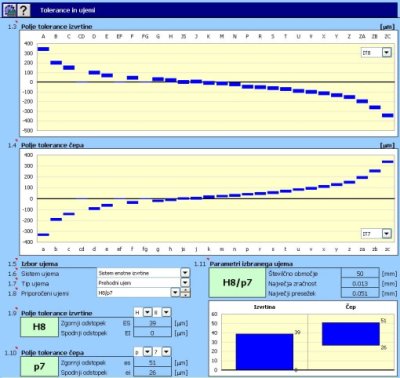
Task: Click the a tolerance bar in shaft chart
Action: pyautogui.click(x=43, y=235)
